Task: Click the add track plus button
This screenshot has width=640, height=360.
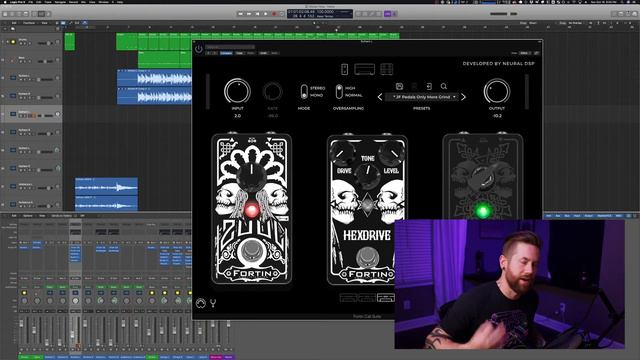Action: tap(5, 29)
